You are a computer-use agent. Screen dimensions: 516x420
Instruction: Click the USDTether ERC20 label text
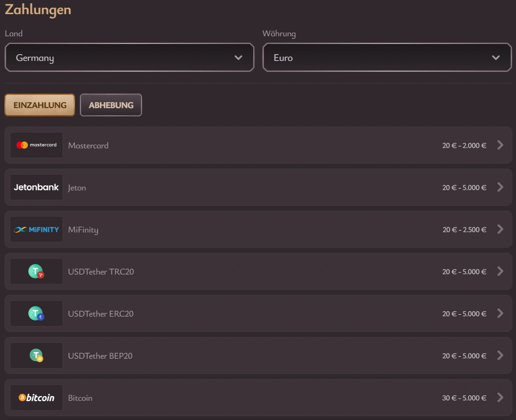[x=101, y=314]
